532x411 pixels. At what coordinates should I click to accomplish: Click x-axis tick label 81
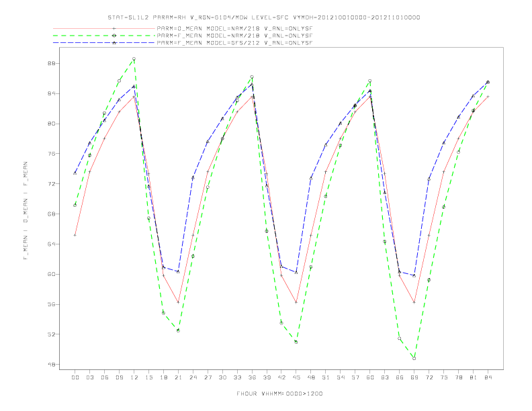(474, 377)
